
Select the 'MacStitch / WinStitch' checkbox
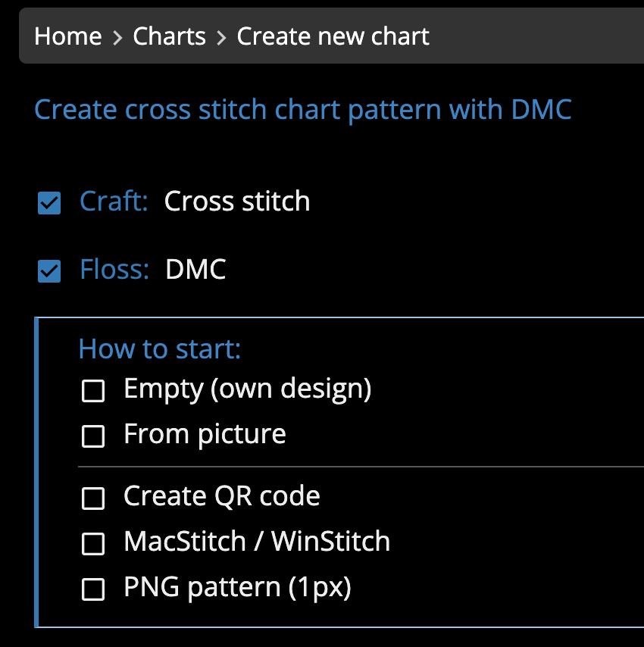[x=93, y=543]
